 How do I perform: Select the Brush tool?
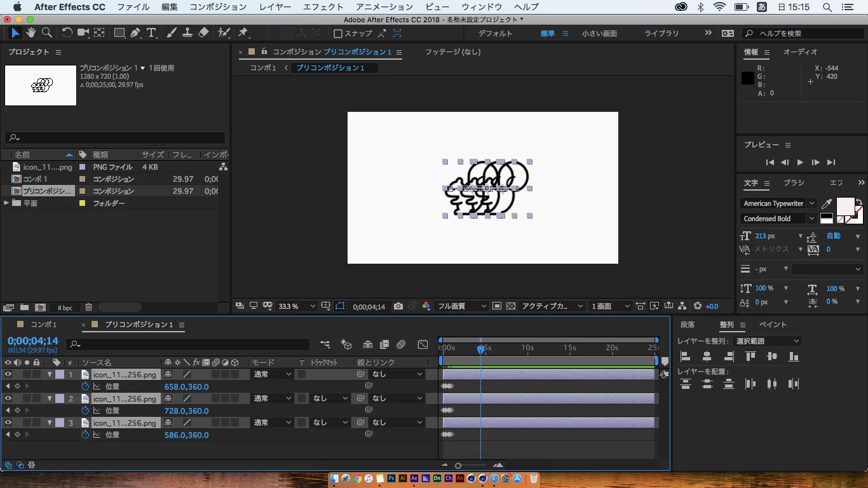(172, 33)
